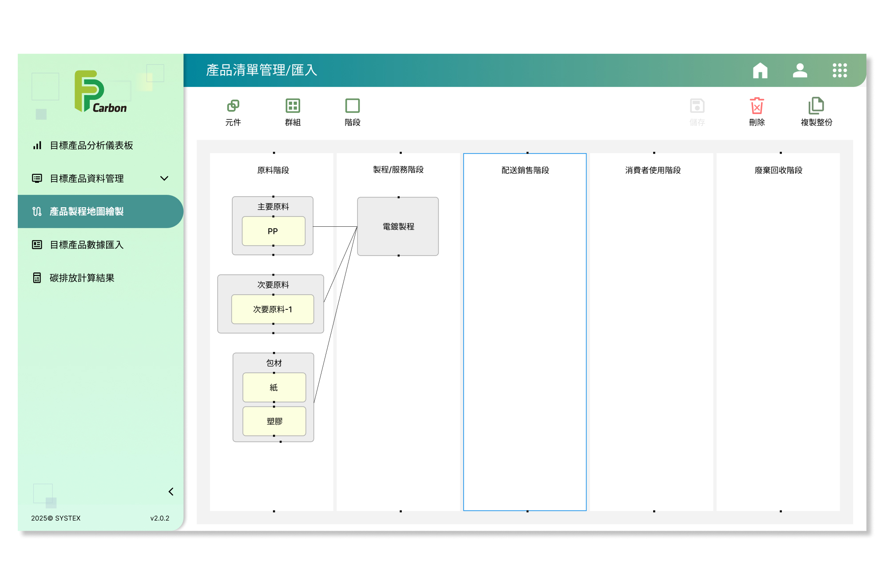Select the 次要原料-1 component node

273,309
